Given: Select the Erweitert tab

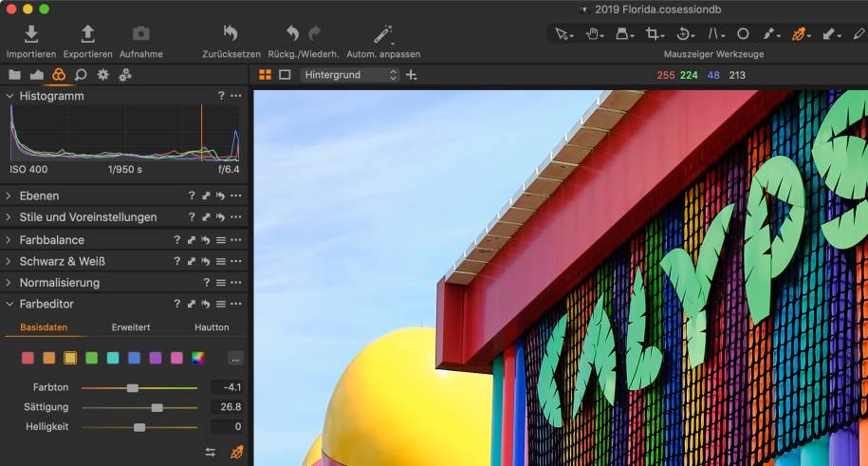Looking at the screenshot, I should pos(131,327).
